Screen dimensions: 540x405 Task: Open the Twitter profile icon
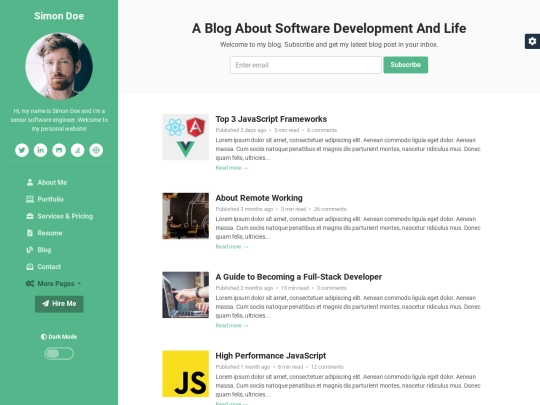tap(22, 150)
